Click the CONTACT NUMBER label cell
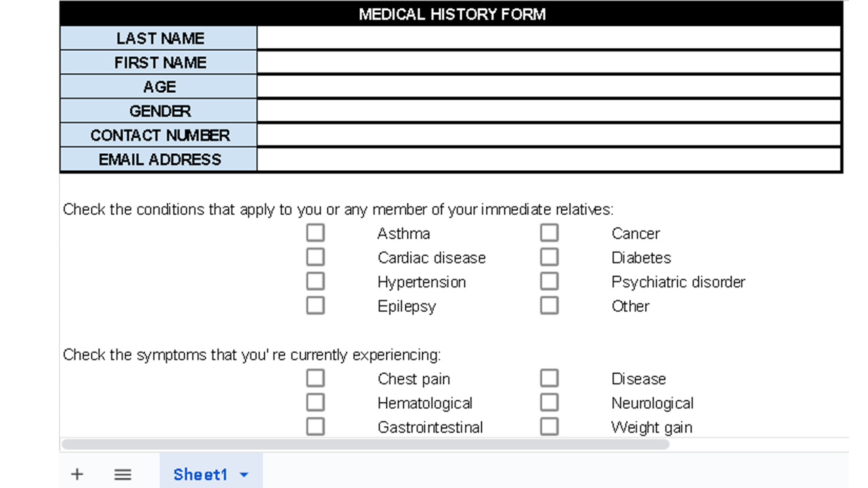 pos(159,135)
